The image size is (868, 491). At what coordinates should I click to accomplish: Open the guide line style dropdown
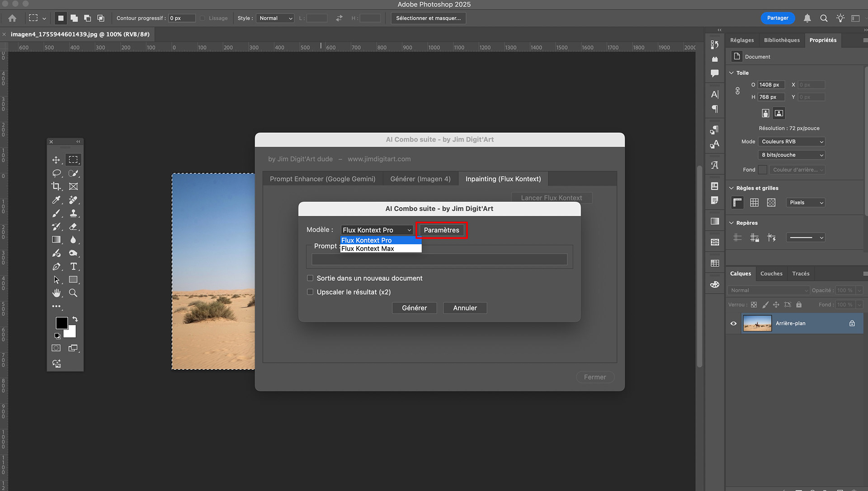(x=806, y=237)
